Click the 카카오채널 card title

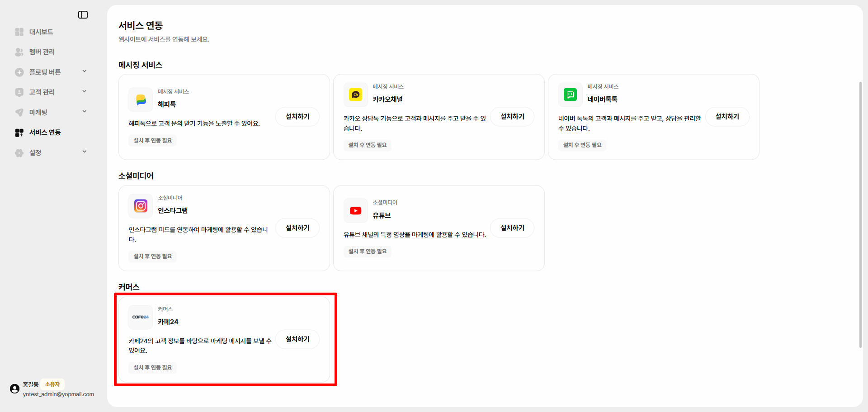(387, 99)
